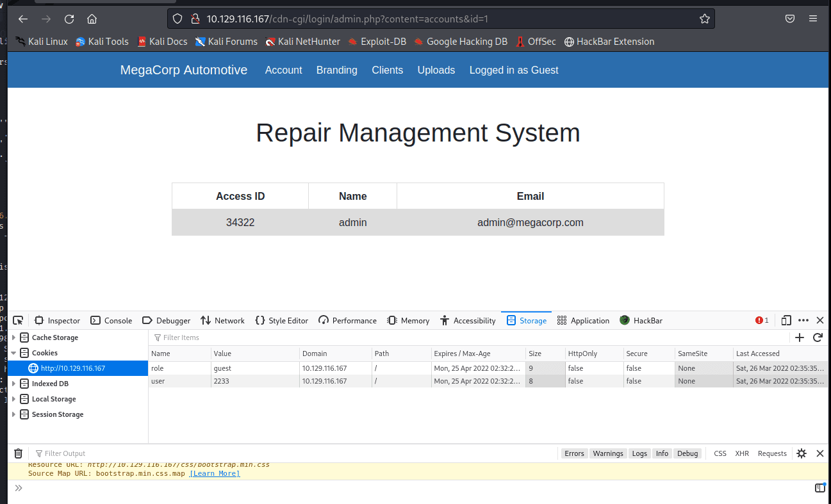The height and width of the screenshot is (504, 831).
Task: Open console settings gear icon
Action: pyautogui.click(x=802, y=453)
